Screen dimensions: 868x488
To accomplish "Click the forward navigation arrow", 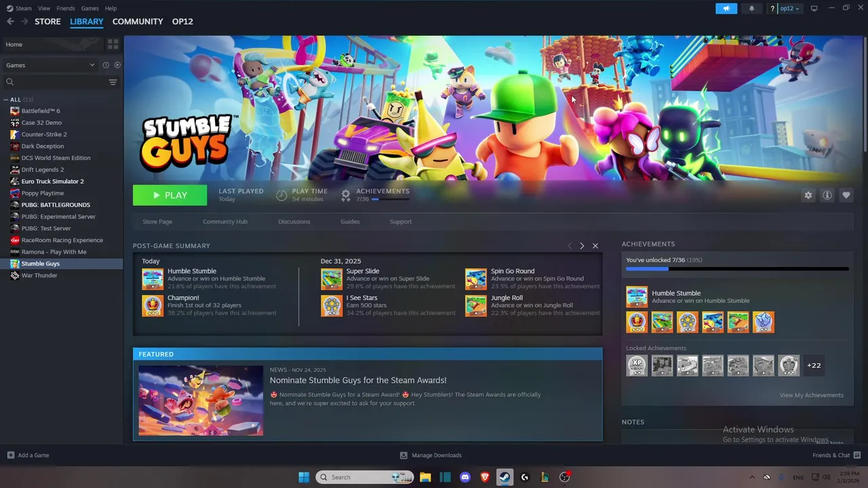I will tap(24, 22).
